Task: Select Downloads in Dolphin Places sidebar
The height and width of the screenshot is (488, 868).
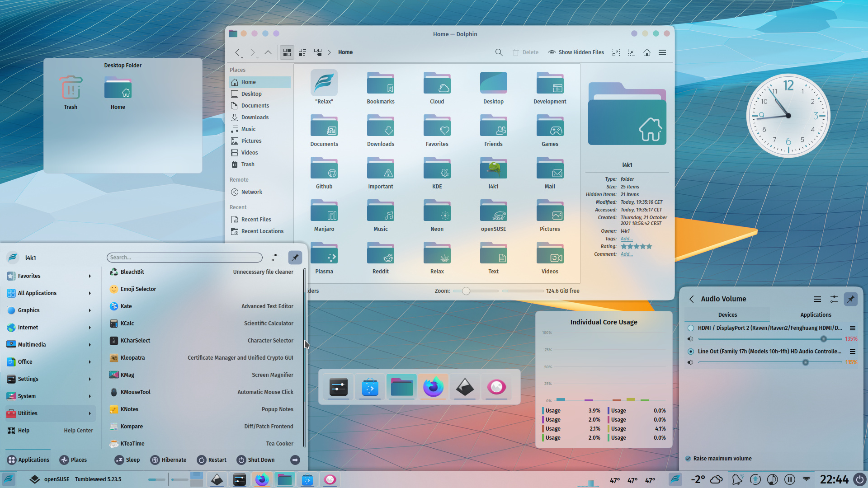Action: click(x=259, y=117)
